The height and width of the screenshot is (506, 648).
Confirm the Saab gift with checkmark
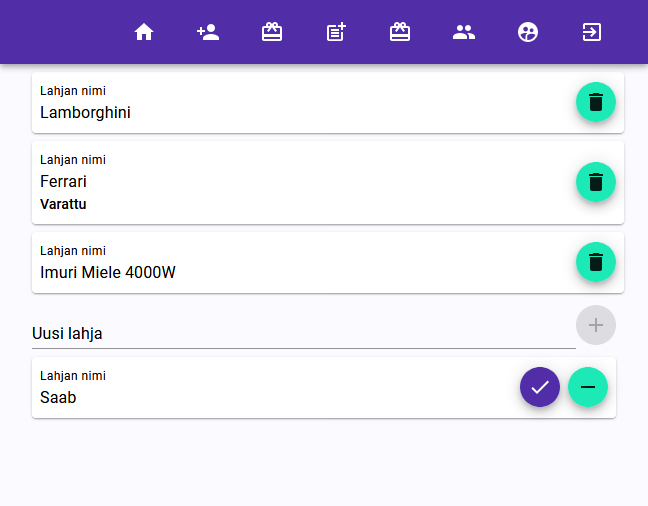click(x=540, y=387)
